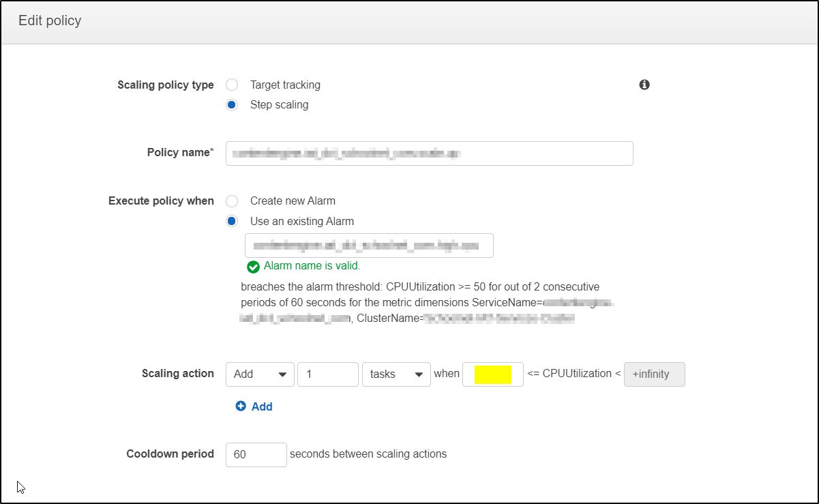Image resolution: width=819 pixels, height=504 pixels.
Task: Select the existing alarm name text box
Action: click(370, 245)
